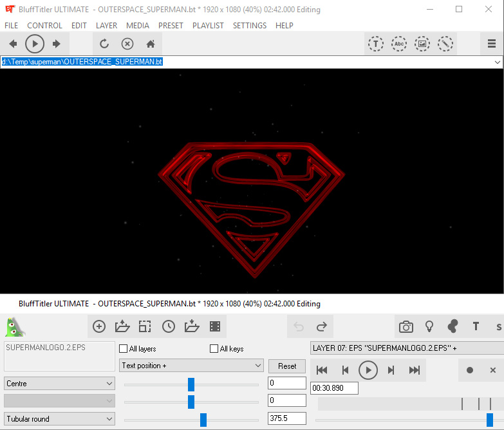Click the top toolbar play button
This screenshot has width=504, height=430.
[35, 44]
